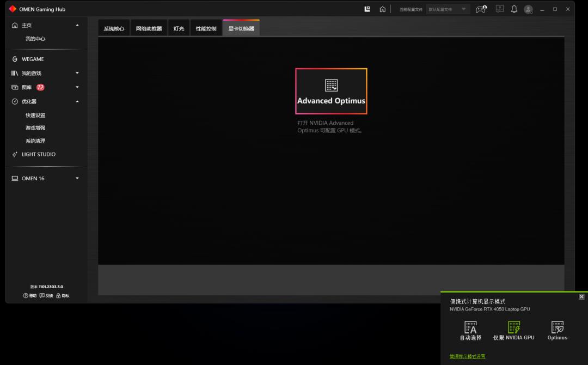Minimize the OMEN Gaming Hub window
The width and height of the screenshot is (588, 365).
pos(542,9)
